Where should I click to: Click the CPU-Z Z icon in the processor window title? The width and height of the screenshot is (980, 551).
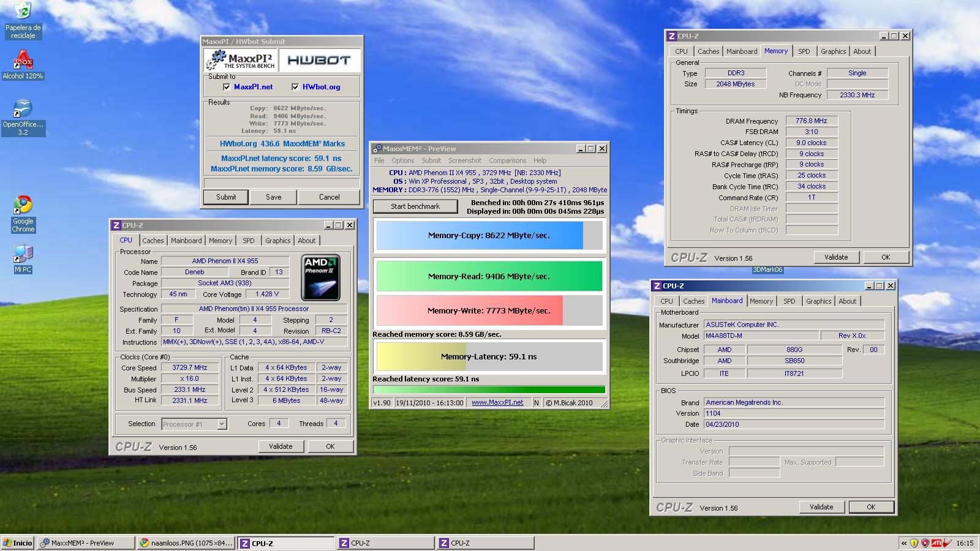point(116,225)
